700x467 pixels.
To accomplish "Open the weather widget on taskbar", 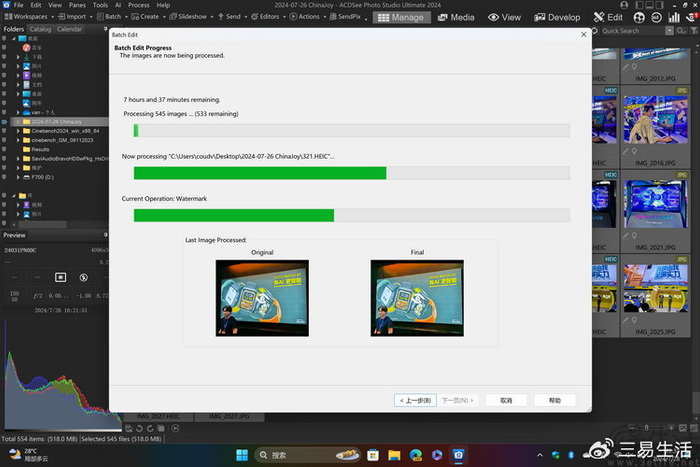I will pos(29,455).
